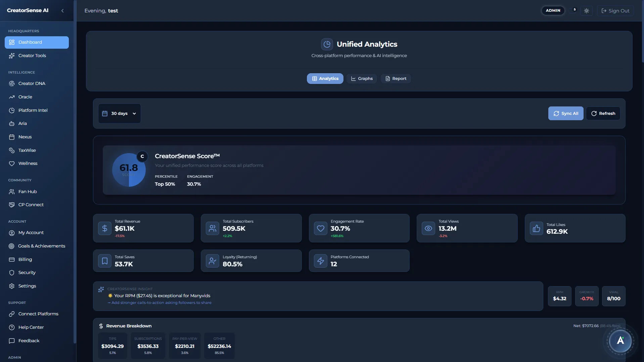The height and width of the screenshot is (362, 644).
Task: Open the Connect Platforms section
Action: [x=38, y=314]
